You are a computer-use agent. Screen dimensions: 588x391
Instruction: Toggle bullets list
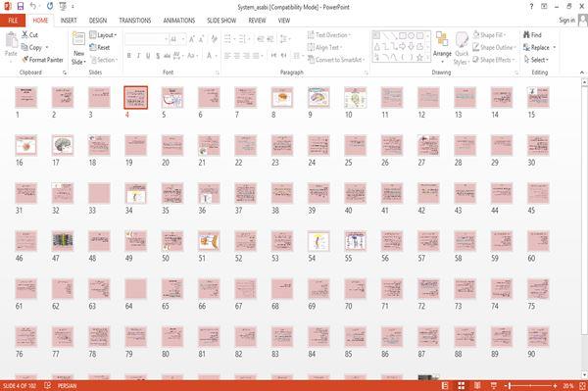(228, 39)
